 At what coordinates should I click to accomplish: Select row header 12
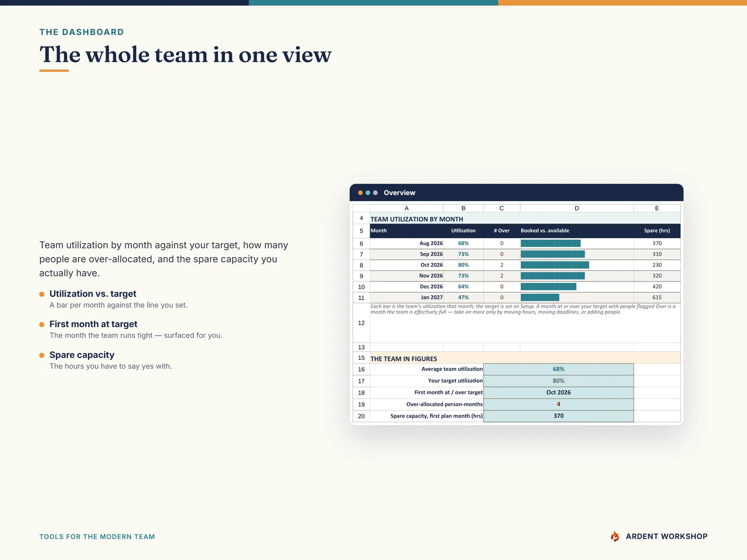[361, 323]
